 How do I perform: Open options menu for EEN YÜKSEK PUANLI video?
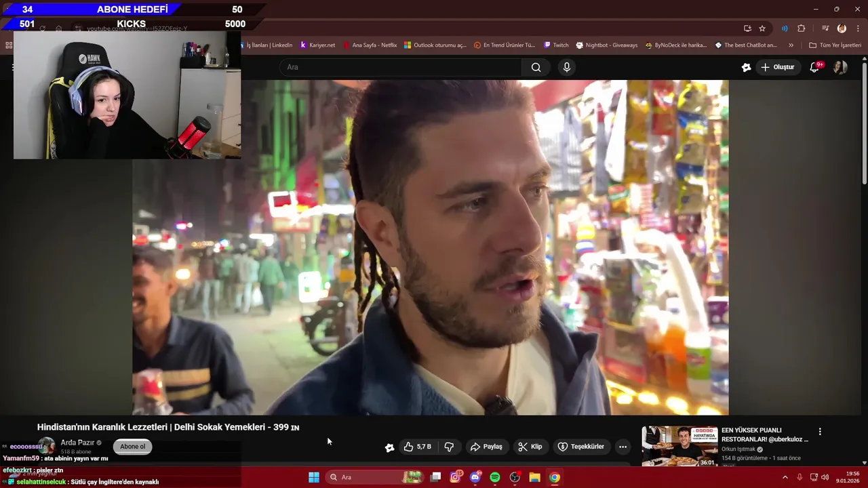(x=820, y=432)
